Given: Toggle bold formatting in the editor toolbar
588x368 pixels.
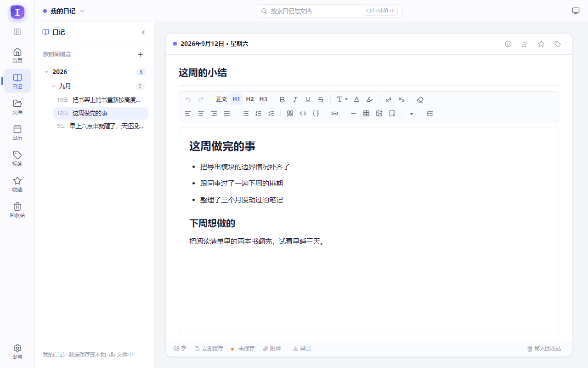Looking at the screenshot, I should [x=283, y=99].
